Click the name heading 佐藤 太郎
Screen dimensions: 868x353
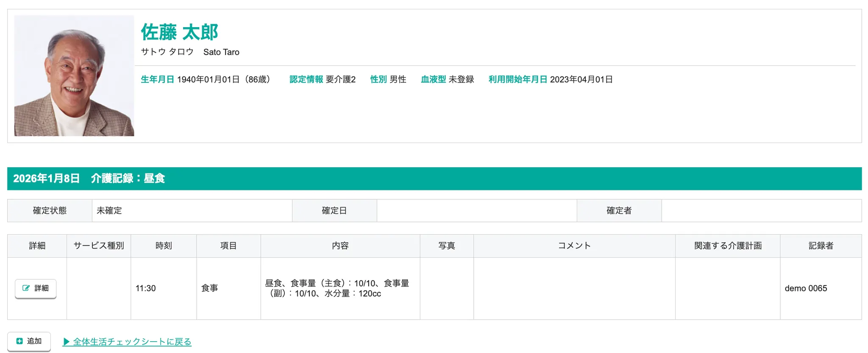click(x=179, y=32)
